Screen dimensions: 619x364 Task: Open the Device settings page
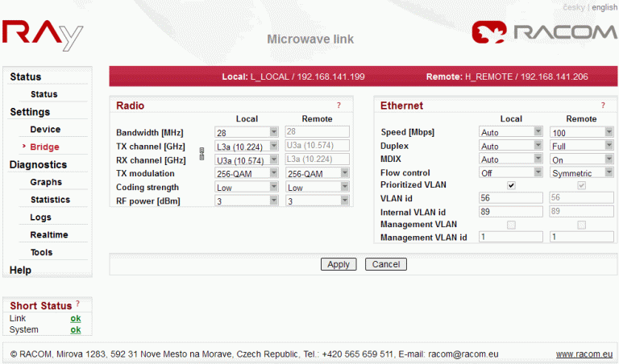tap(45, 130)
